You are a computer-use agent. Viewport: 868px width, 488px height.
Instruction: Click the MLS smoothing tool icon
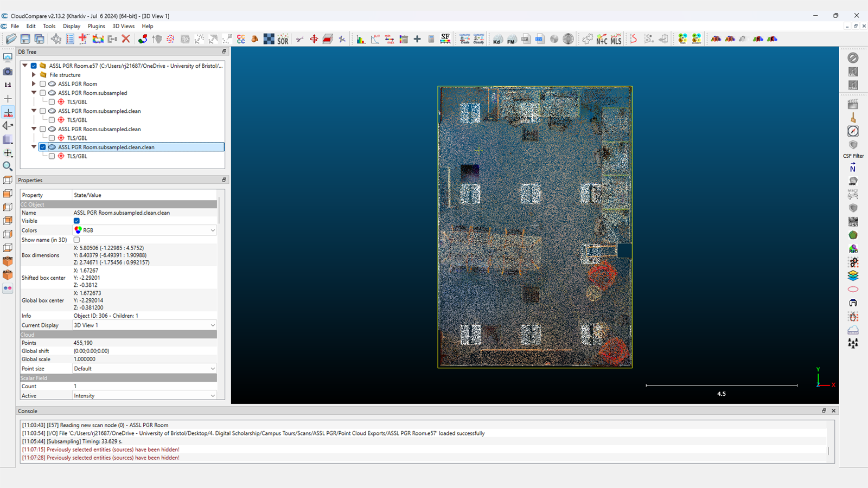616,39
